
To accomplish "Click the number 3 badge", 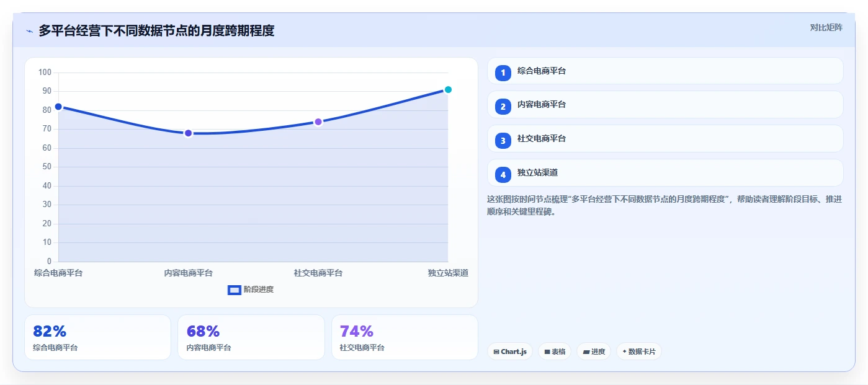I will coord(503,141).
